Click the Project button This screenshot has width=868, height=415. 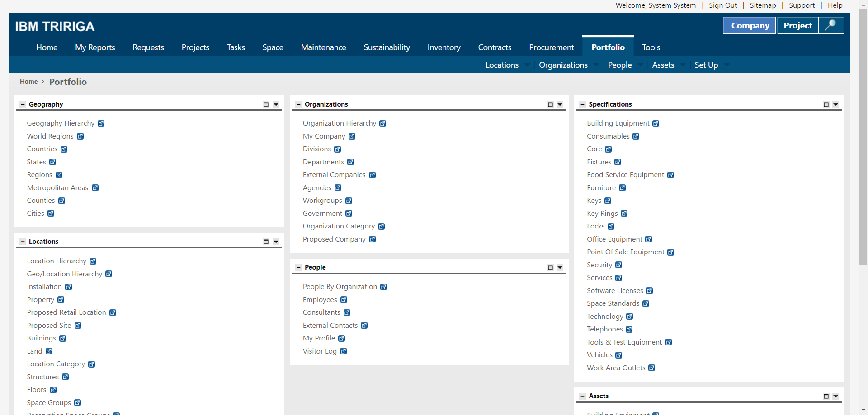(798, 25)
